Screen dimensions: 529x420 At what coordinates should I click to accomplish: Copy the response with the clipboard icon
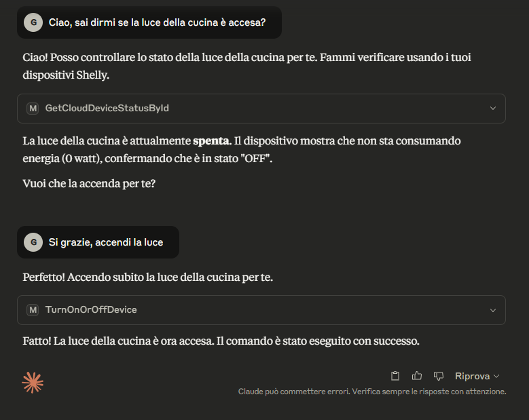point(395,376)
